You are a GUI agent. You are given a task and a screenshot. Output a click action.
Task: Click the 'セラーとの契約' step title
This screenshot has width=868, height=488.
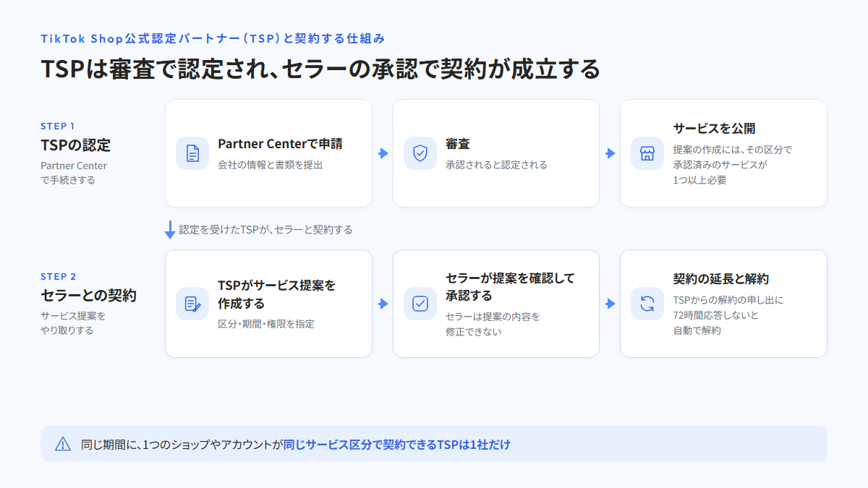[88, 296]
